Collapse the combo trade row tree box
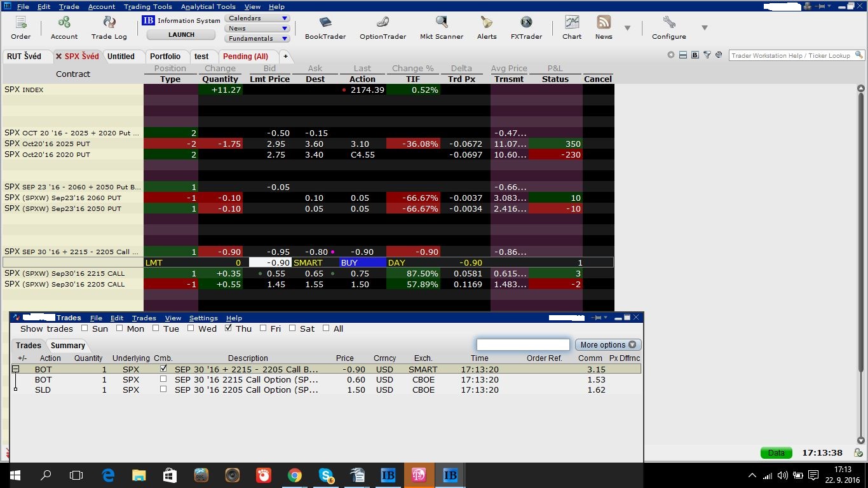Screen dimensions: 868x488 [x=16, y=369]
